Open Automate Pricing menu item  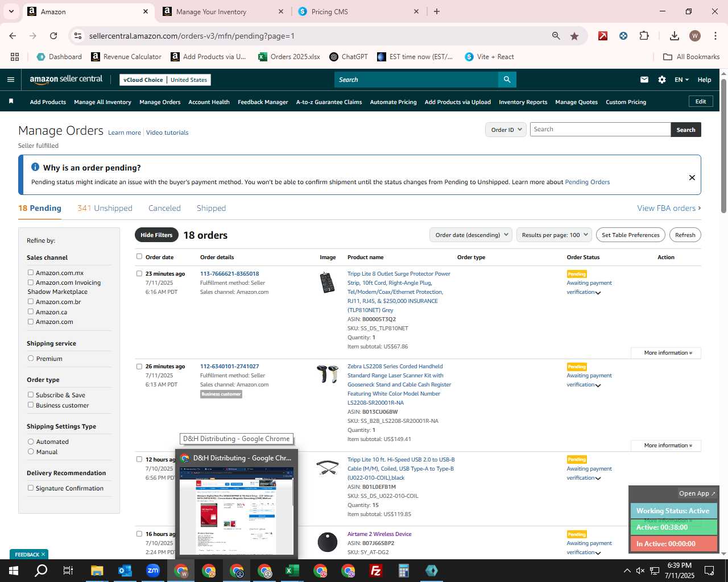(x=393, y=102)
